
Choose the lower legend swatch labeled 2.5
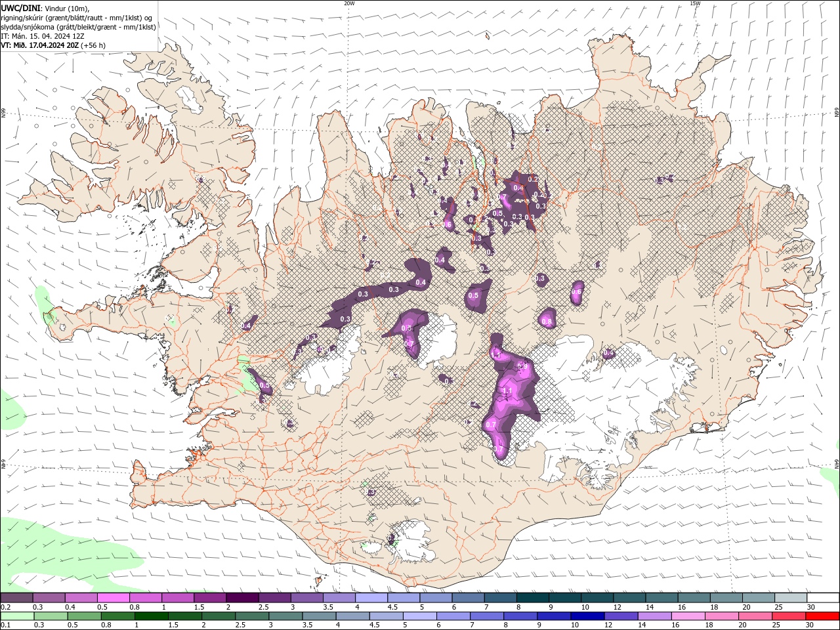pyautogui.click(x=252, y=616)
